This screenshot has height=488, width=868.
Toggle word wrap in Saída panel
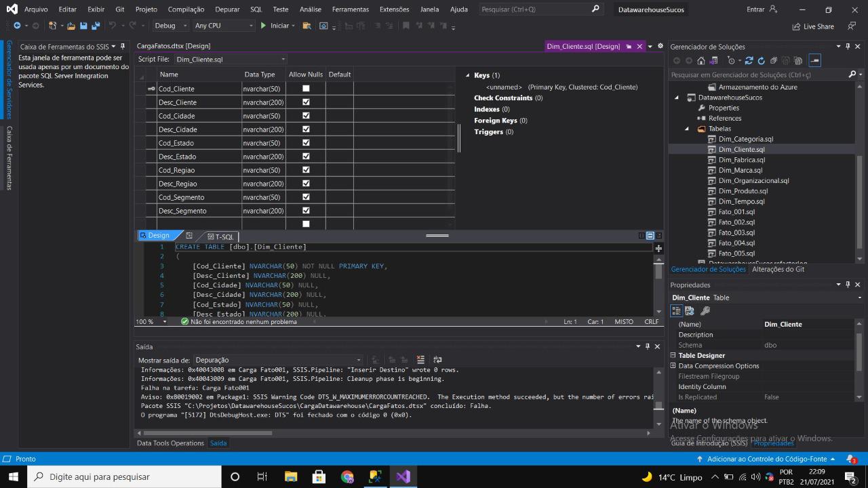click(x=437, y=360)
